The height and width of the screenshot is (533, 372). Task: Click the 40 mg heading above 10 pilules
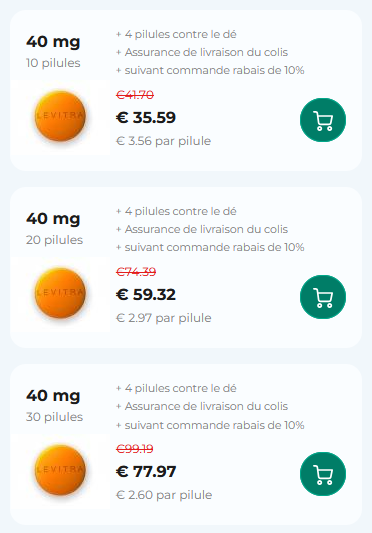tap(53, 42)
